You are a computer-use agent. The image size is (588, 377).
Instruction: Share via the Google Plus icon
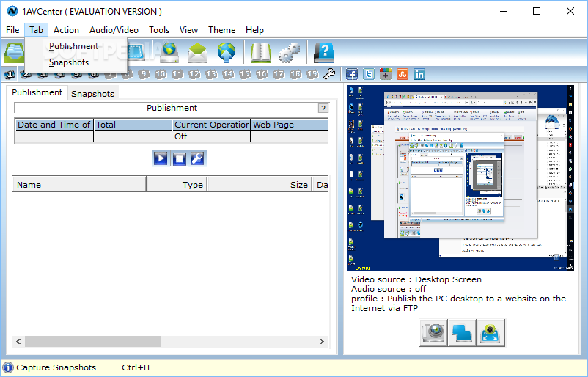(386, 74)
